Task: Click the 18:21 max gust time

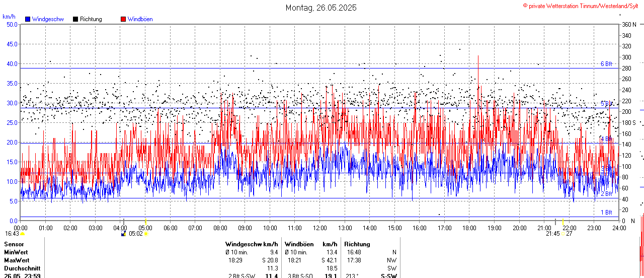Action: [295, 260]
